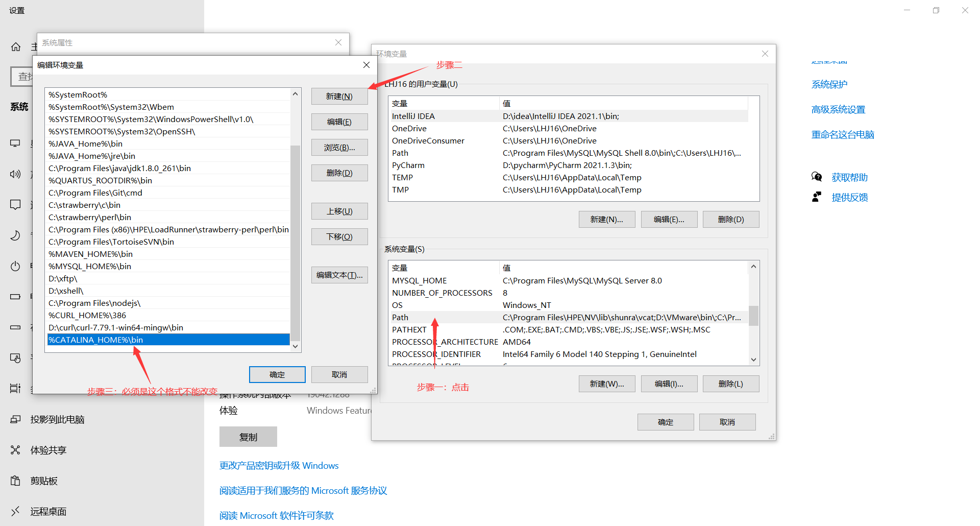Open the 高级系统设置 link

[839, 110]
